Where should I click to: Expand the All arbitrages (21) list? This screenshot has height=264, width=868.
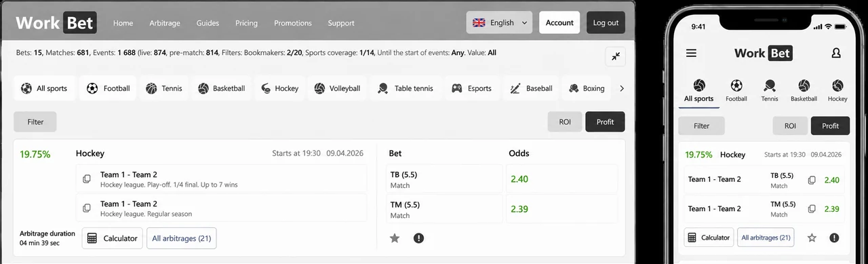pyautogui.click(x=181, y=238)
